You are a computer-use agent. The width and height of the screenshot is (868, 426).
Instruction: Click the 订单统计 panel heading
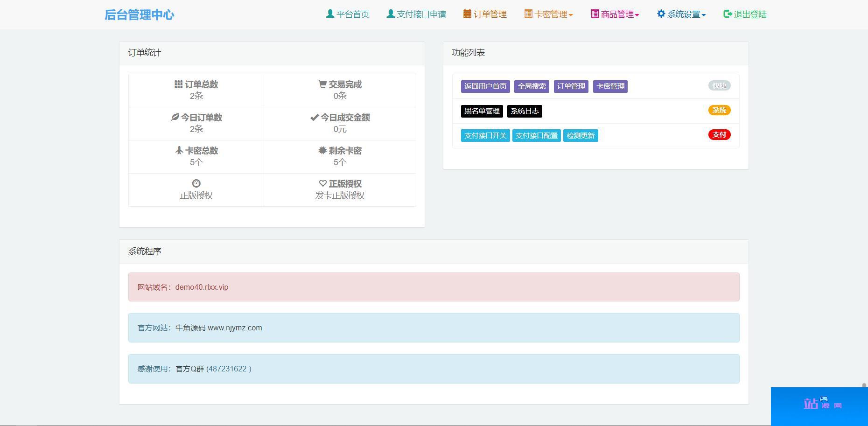[x=145, y=53]
